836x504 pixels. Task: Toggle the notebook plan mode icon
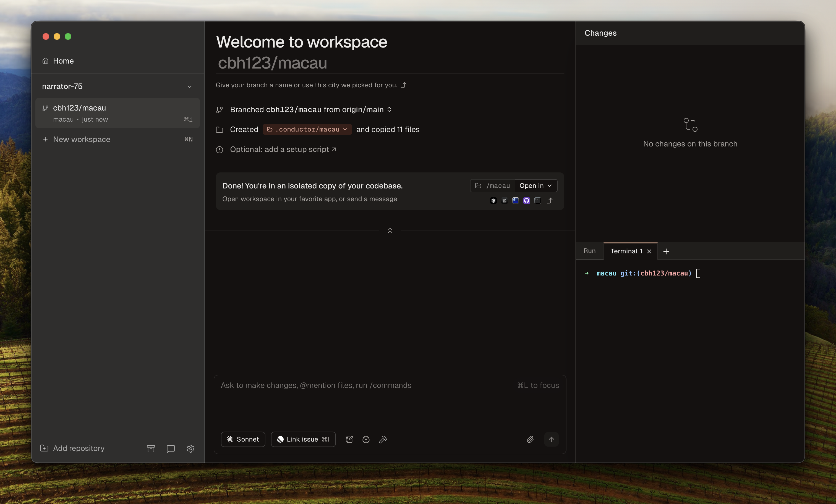click(349, 439)
